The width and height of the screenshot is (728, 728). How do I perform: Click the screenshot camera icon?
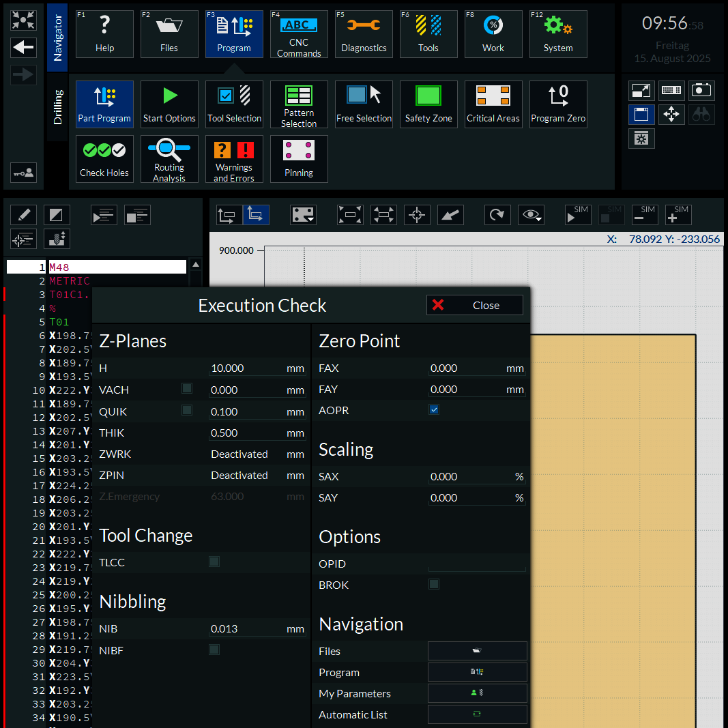[x=701, y=90]
